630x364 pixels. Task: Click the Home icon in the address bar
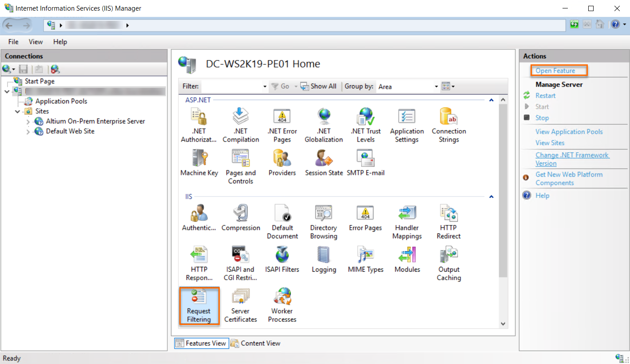point(600,24)
